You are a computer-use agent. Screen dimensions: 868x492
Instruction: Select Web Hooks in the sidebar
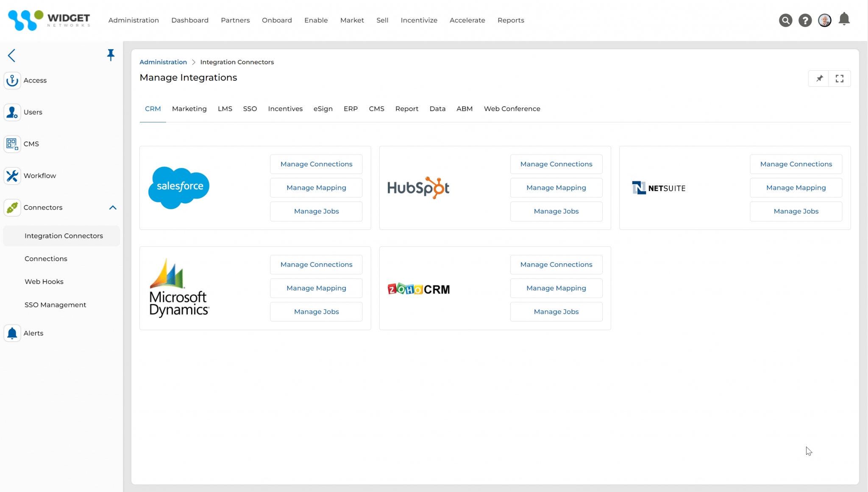44,281
